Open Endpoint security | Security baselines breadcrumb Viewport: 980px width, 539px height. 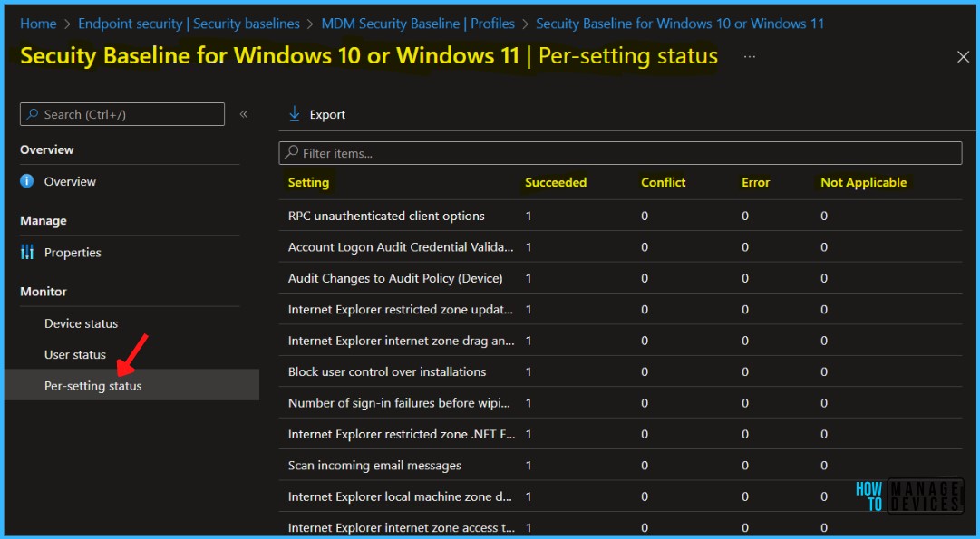[189, 24]
